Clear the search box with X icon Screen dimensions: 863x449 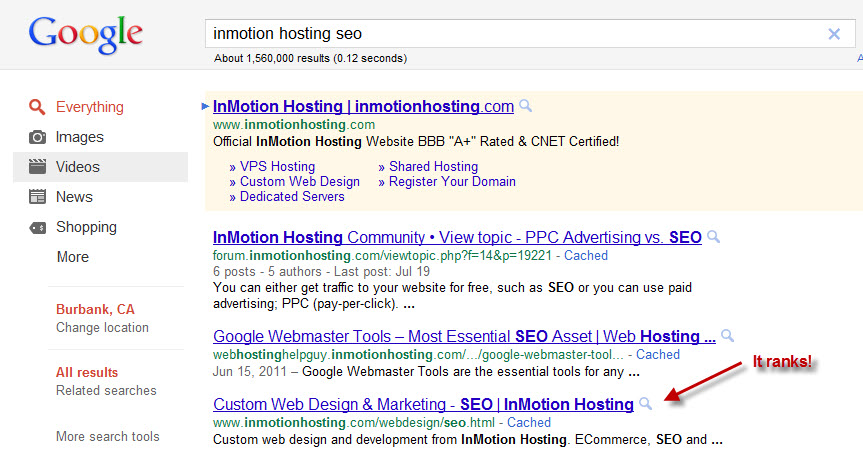834,34
